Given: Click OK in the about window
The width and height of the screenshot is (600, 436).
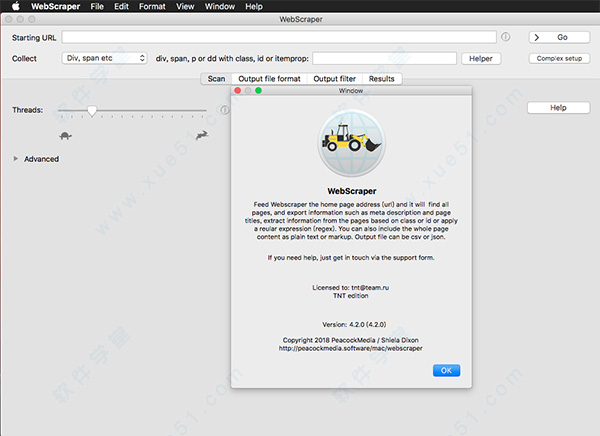Looking at the screenshot, I should (x=446, y=371).
